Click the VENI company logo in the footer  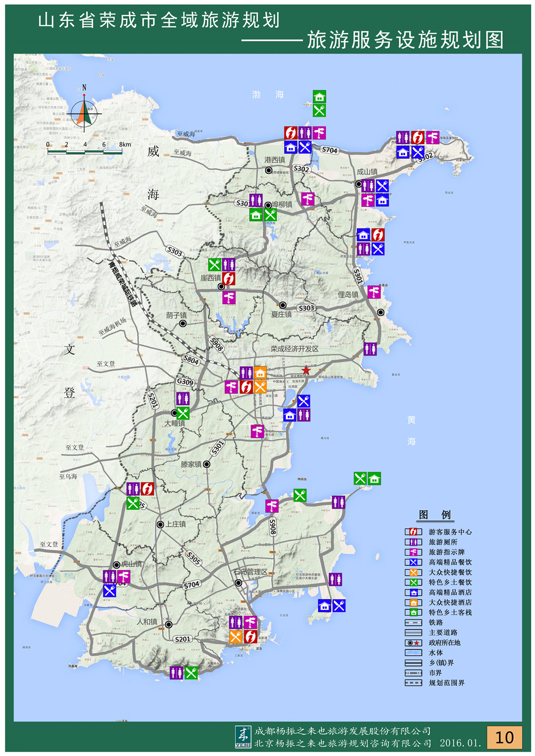[243, 737]
